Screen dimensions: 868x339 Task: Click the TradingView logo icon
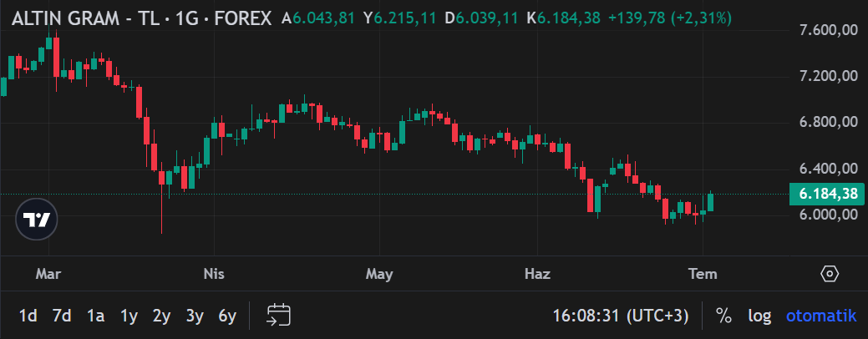click(x=37, y=219)
